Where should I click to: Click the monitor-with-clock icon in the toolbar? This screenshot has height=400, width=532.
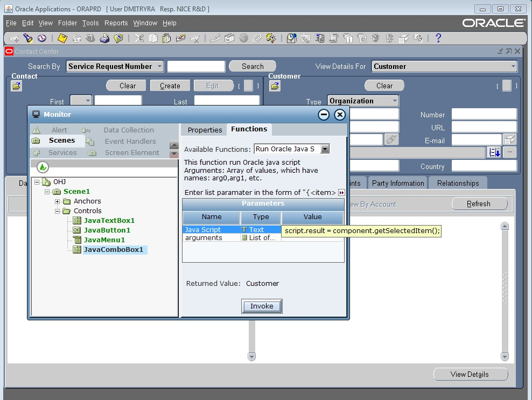tap(291, 38)
